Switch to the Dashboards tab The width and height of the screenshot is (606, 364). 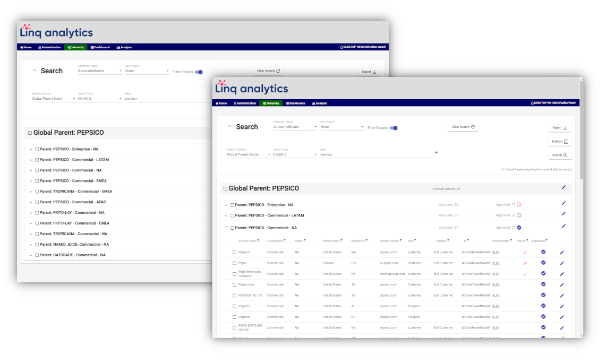[295, 103]
